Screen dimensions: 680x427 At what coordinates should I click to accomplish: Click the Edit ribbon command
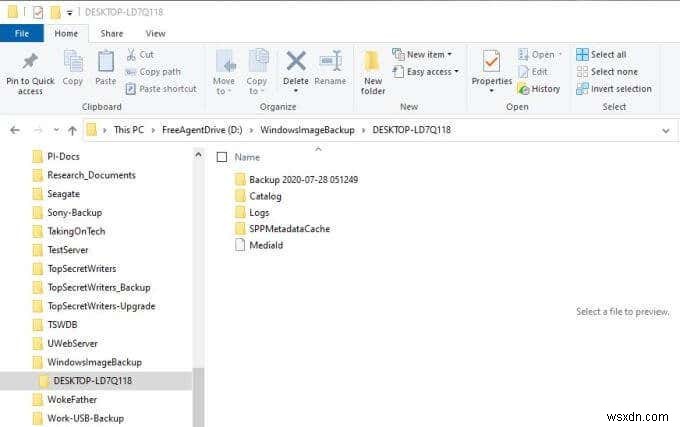[x=533, y=72]
